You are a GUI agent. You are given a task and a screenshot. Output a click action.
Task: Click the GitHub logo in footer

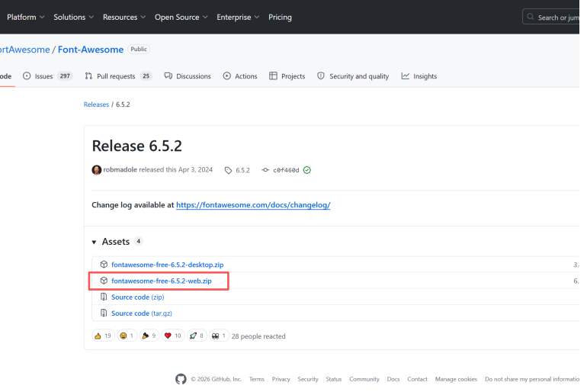(181, 379)
